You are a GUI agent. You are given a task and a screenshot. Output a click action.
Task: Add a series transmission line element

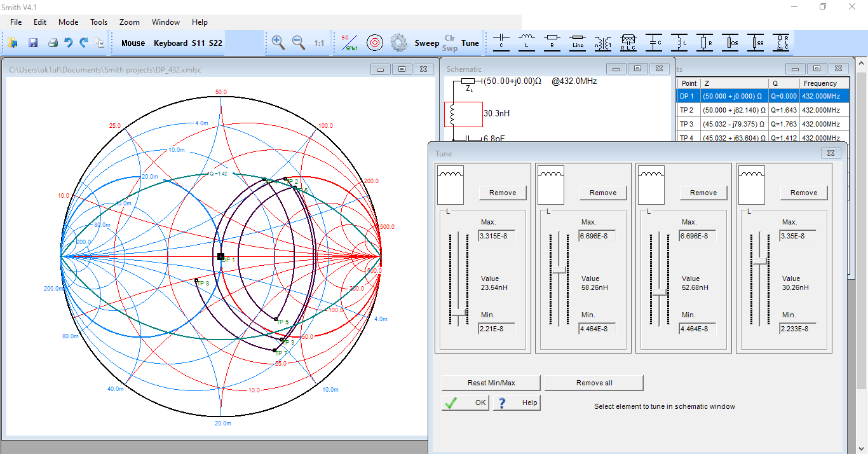coord(578,43)
